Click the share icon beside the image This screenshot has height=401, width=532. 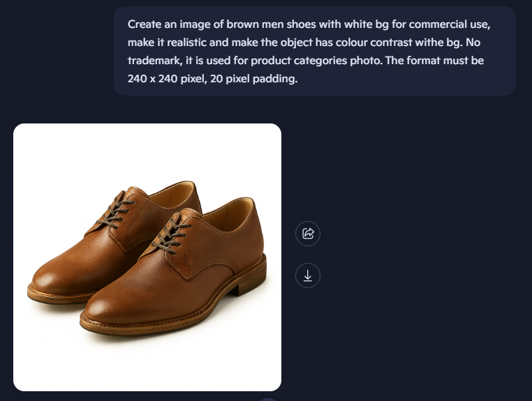(x=308, y=234)
